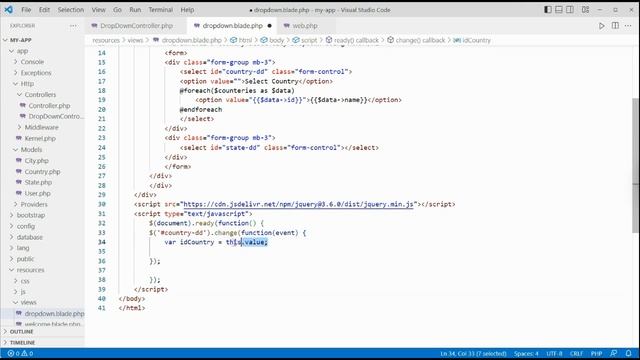Expand the config folder
The width and height of the screenshot is (640, 360).
(x=42, y=226)
